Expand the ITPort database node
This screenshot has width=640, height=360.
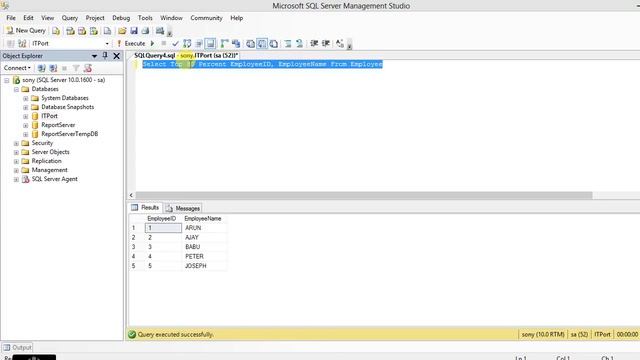tap(26, 116)
